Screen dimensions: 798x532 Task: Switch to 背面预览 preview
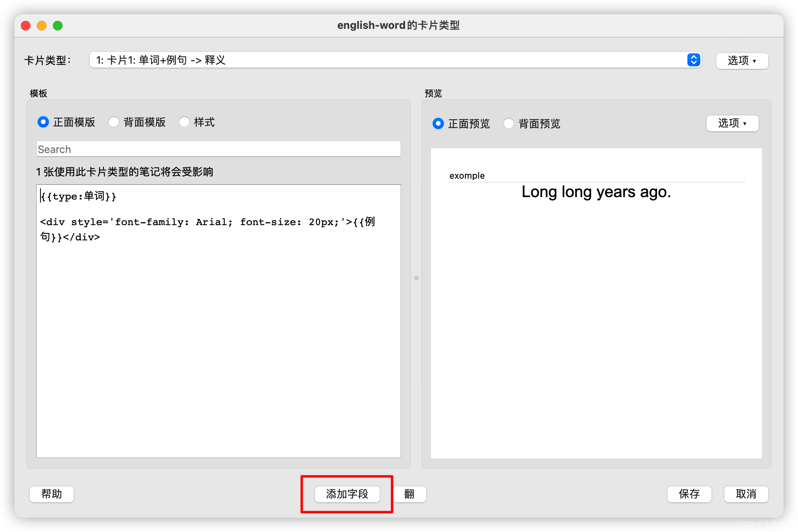[509, 123]
